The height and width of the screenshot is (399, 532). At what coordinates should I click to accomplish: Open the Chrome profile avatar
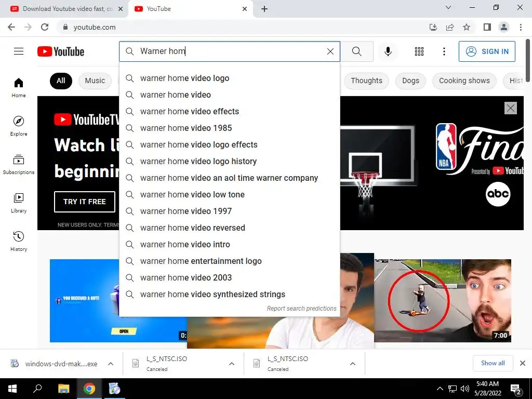(504, 27)
